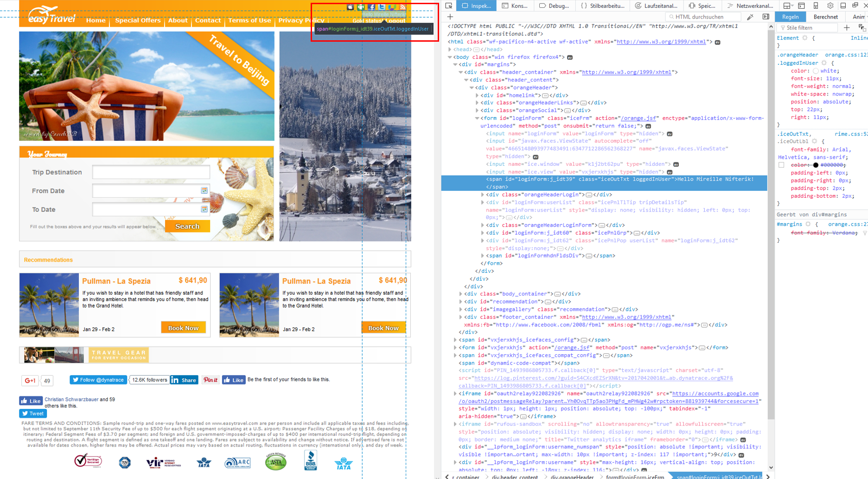Switch to the Berechnet sidebar tab
Viewport: 868px width, 479px height.
point(825,17)
